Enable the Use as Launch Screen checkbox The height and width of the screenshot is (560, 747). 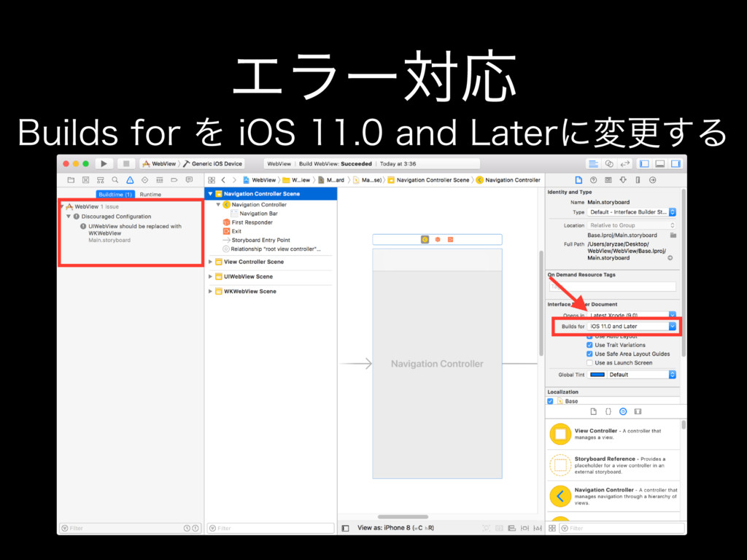click(x=589, y=363)
